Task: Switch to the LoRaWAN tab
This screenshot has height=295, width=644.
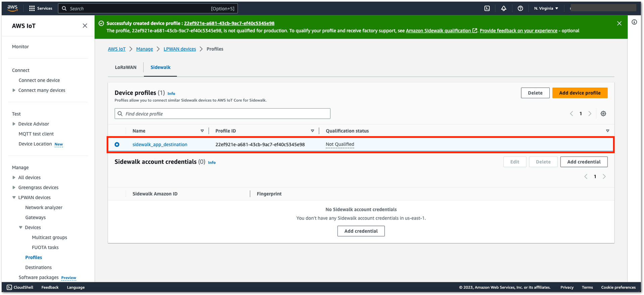Action: (126, 67)
